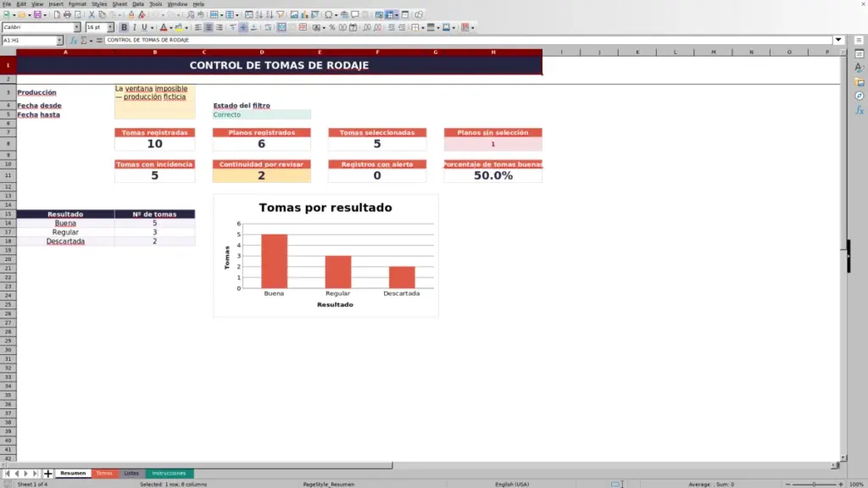Switch to the Instrucciones sheet tab
This screenshot has height=488, width=868.
pos(169,473)
